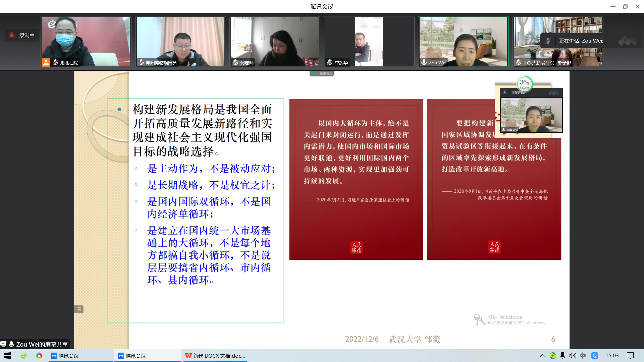Open the colorful circle browser taskbar icon
This screenshot has width=644, height=362.
(x=39, y=356)
